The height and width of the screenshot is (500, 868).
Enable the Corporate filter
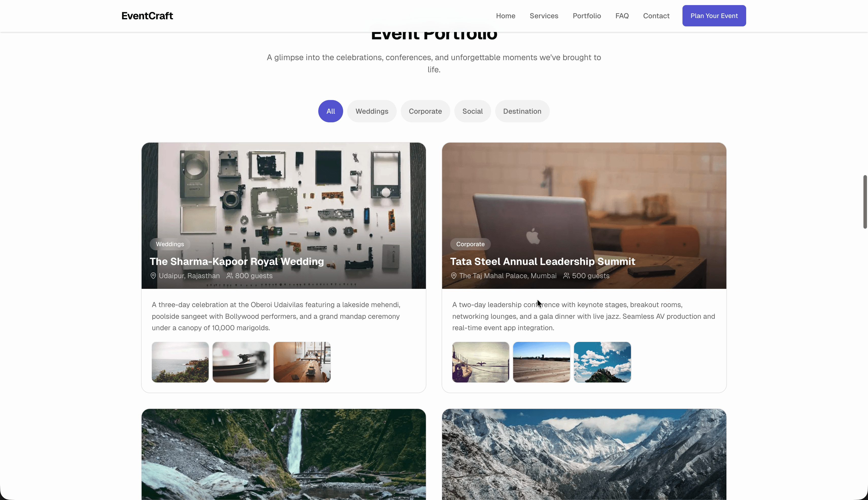[x=425, y=111]
